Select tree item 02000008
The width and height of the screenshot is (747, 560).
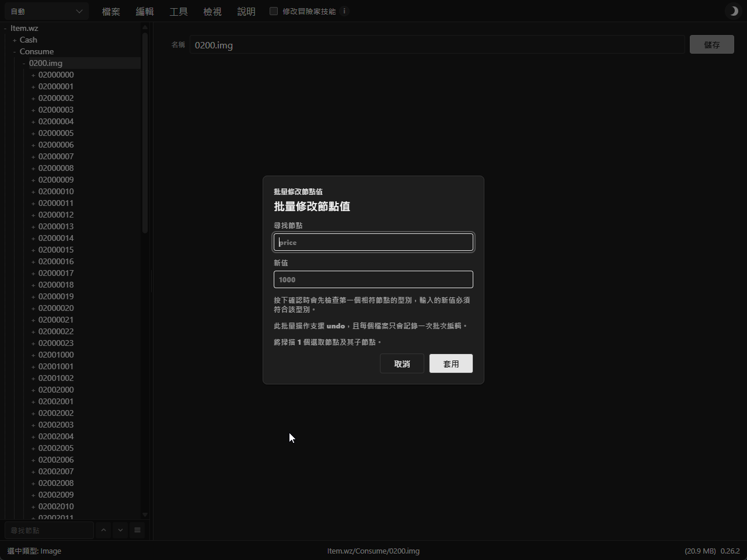tap(56, 168)
